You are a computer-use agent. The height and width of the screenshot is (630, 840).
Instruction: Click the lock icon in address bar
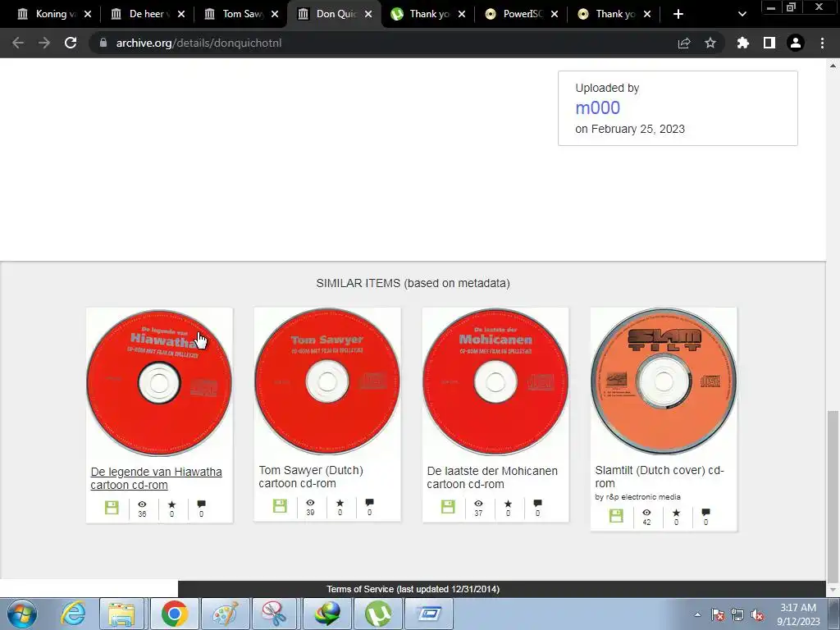point(103,43)
